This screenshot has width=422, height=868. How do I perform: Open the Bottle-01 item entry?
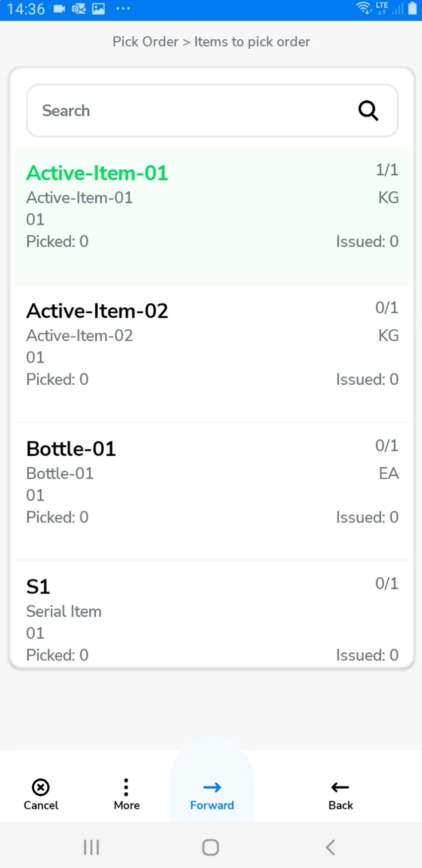tap(212, 491)
